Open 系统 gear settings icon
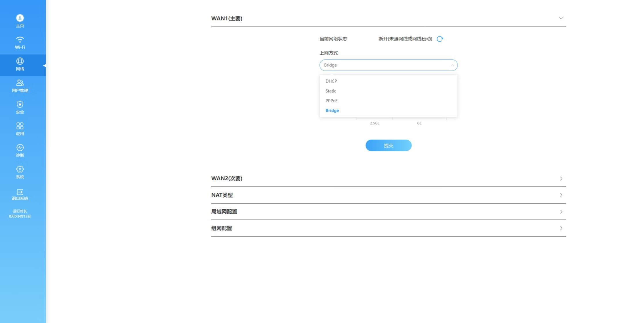 tap(20, 169)
